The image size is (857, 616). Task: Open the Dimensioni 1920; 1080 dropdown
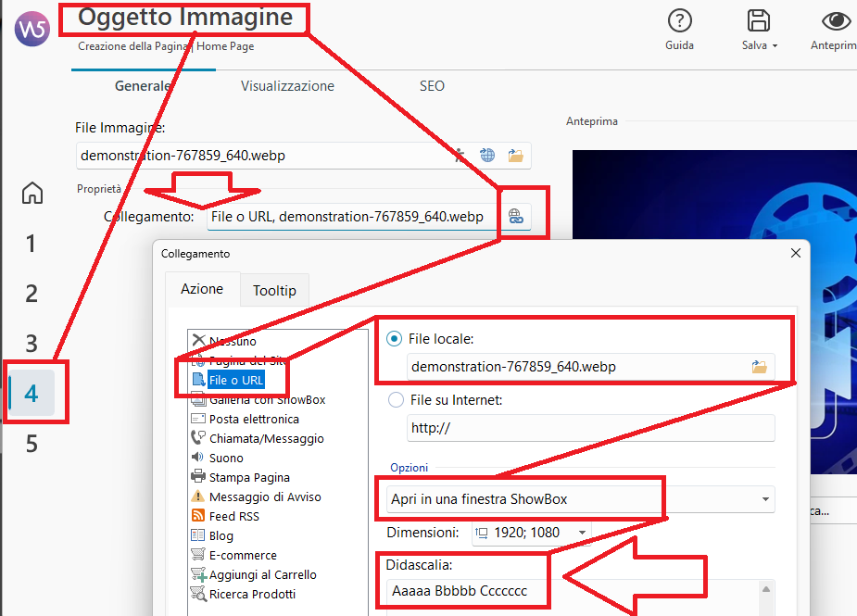pyautogui.click(x=582, y=533)
